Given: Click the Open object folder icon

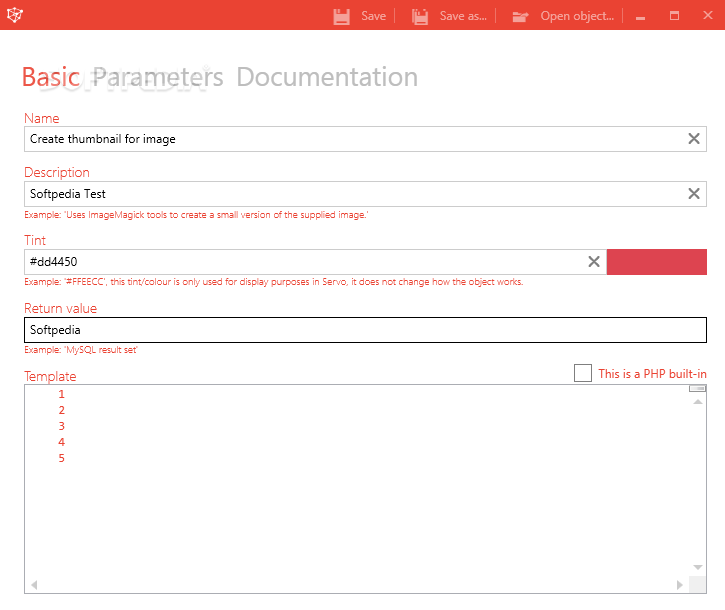Looking at the screenshot, I should point(520,17).
